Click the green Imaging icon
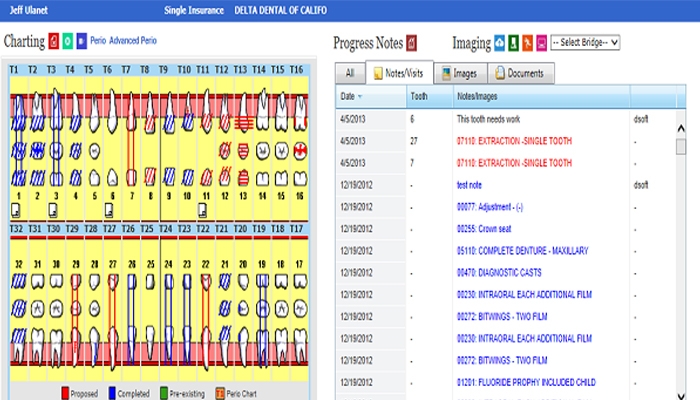700x400 pixels. [x=513, y=42]
